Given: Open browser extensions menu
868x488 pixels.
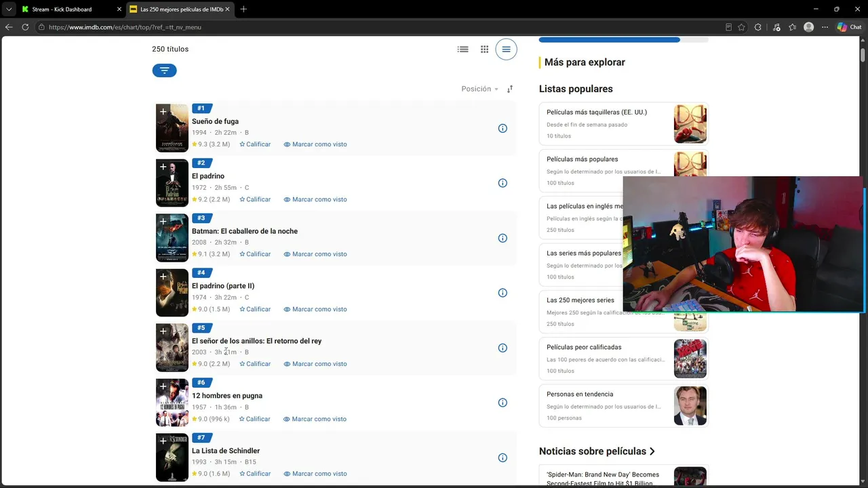Looking at the screenshot, I should (x=758, y=27).
